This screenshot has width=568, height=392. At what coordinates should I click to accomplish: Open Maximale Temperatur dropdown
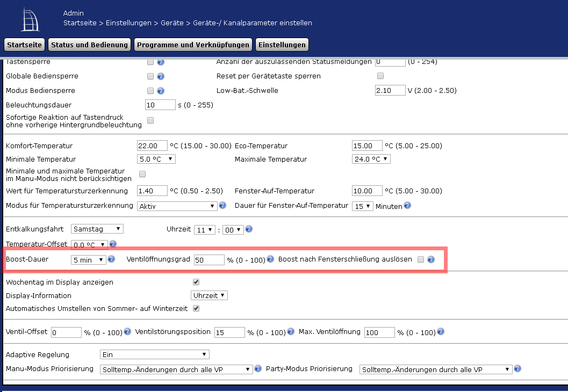[371, 159]
